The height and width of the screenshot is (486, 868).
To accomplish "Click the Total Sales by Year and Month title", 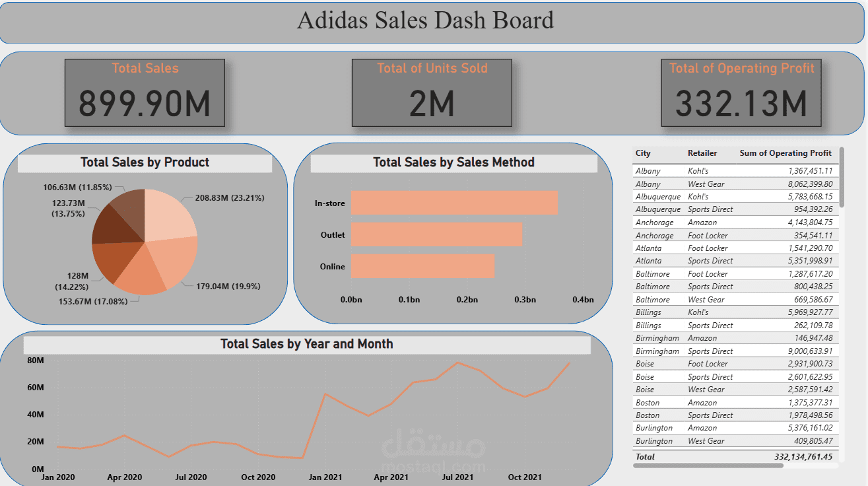I will click(x=306, y=344).
